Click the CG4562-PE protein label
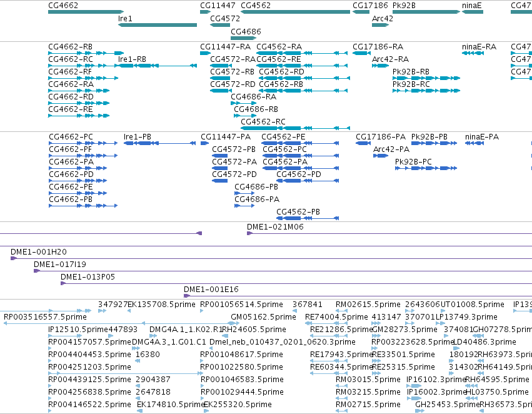The image size is (532, 414). 283,137
